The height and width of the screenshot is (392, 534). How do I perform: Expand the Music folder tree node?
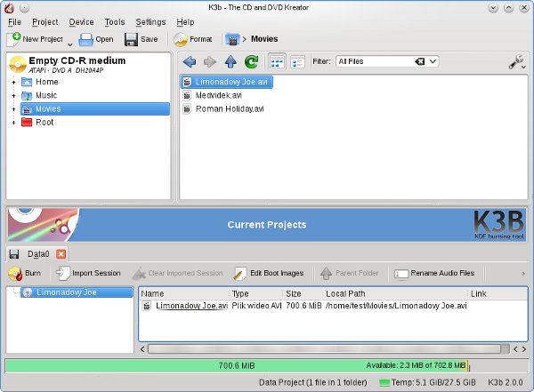click(13, 96)
